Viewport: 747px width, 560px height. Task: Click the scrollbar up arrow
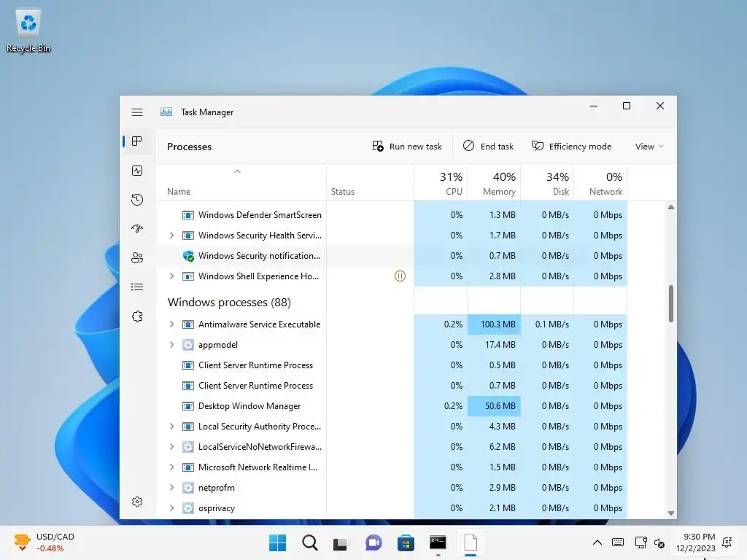tap(671, 207)
